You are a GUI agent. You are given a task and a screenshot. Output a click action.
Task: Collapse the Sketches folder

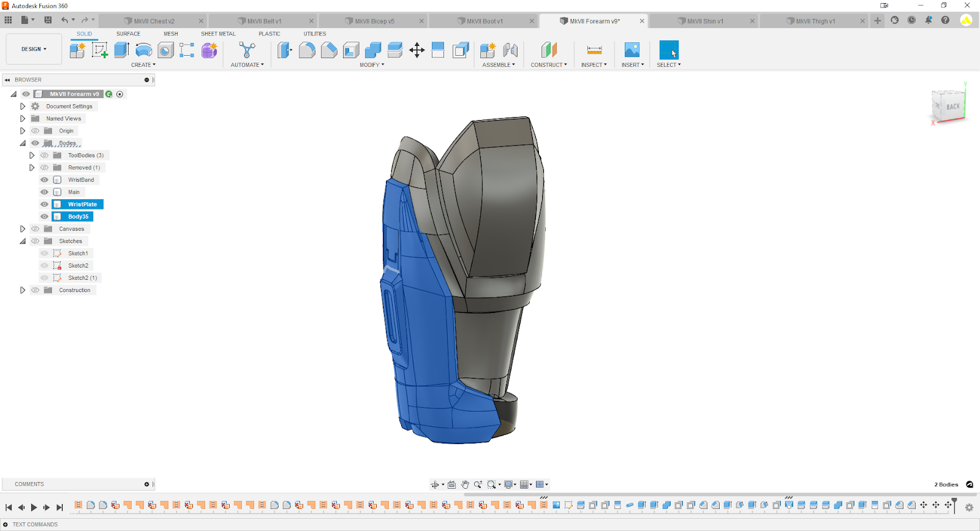point(23,241)
